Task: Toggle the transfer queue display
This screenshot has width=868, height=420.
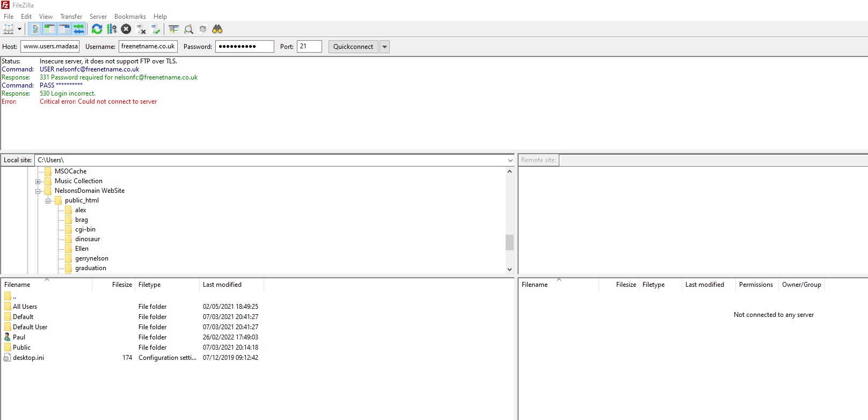Action: [79, 29]
